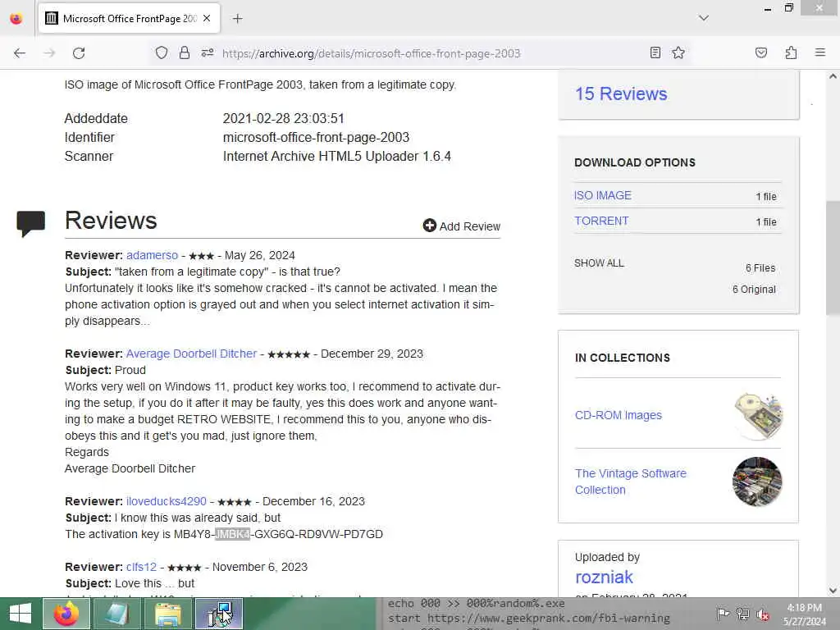This screenshot has height=630, width=840.
Task: Click the forward navigation arrow
Action: click(49, 53)
